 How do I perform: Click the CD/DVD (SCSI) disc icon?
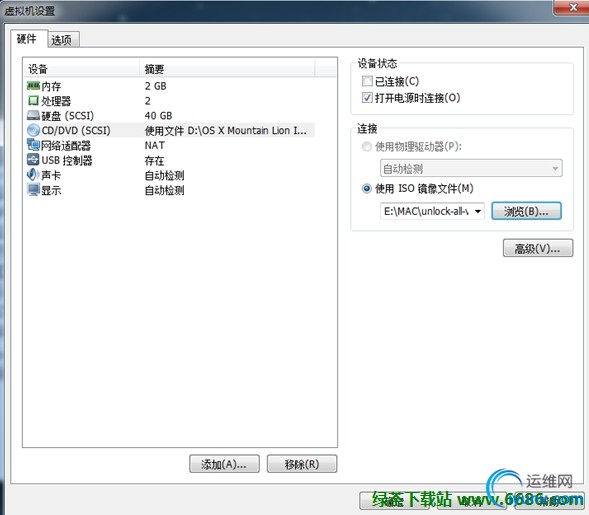(33, 130)
